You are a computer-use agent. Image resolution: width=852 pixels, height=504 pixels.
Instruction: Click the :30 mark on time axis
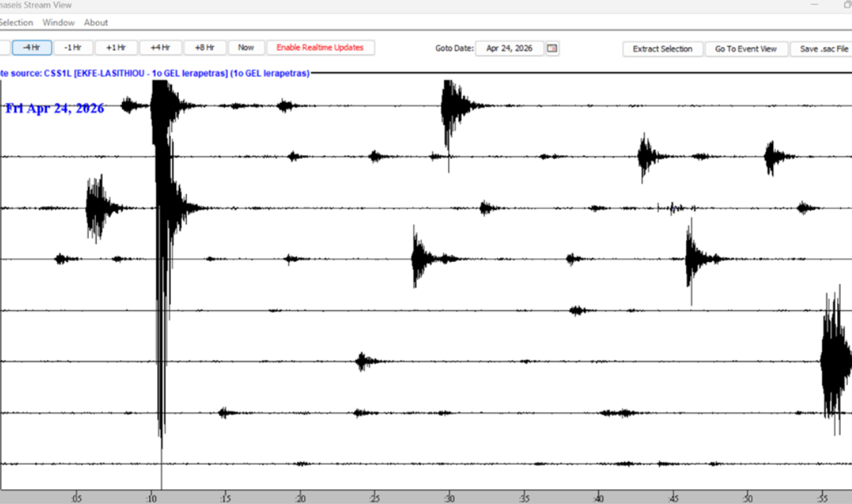[449, 496]
